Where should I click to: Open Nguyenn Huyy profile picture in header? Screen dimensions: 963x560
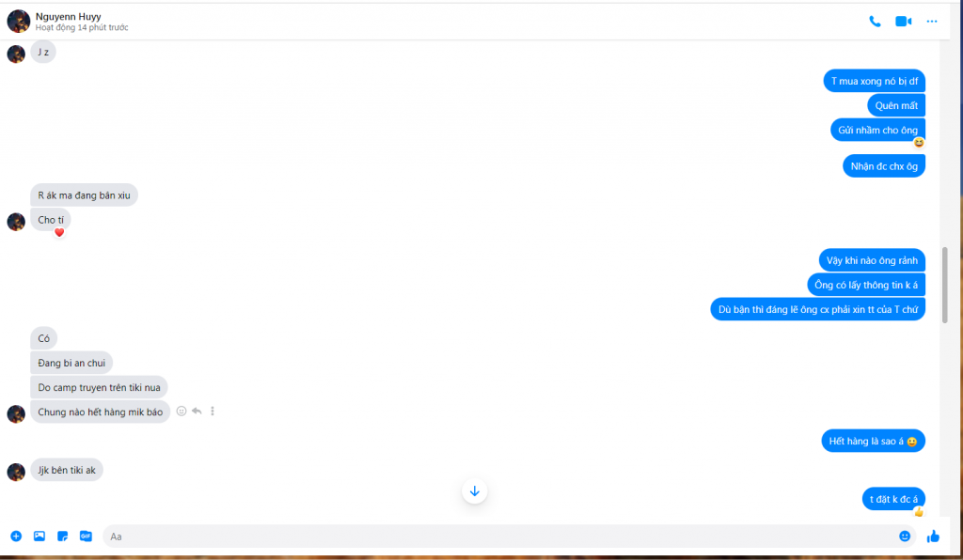(19, 22)
